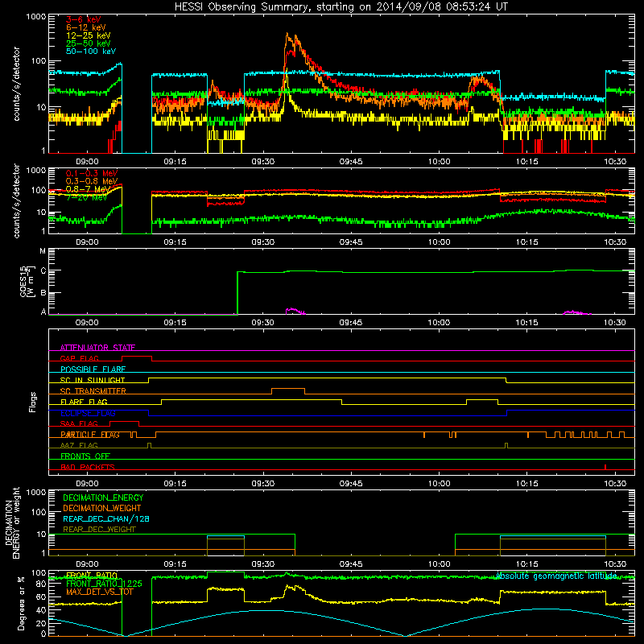The image size is (644, 644).
Task: Select the green 25-50 keV legend label
Action: [89, 43]
